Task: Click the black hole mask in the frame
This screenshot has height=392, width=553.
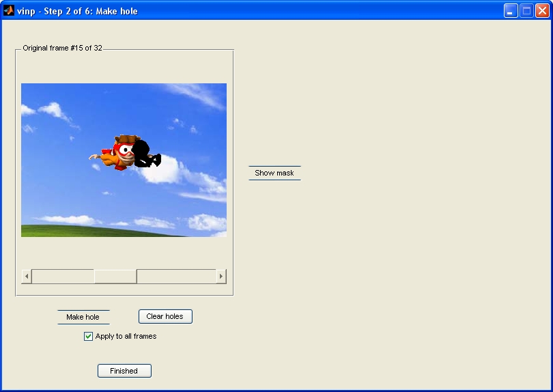Action: (x=144, y=154)
